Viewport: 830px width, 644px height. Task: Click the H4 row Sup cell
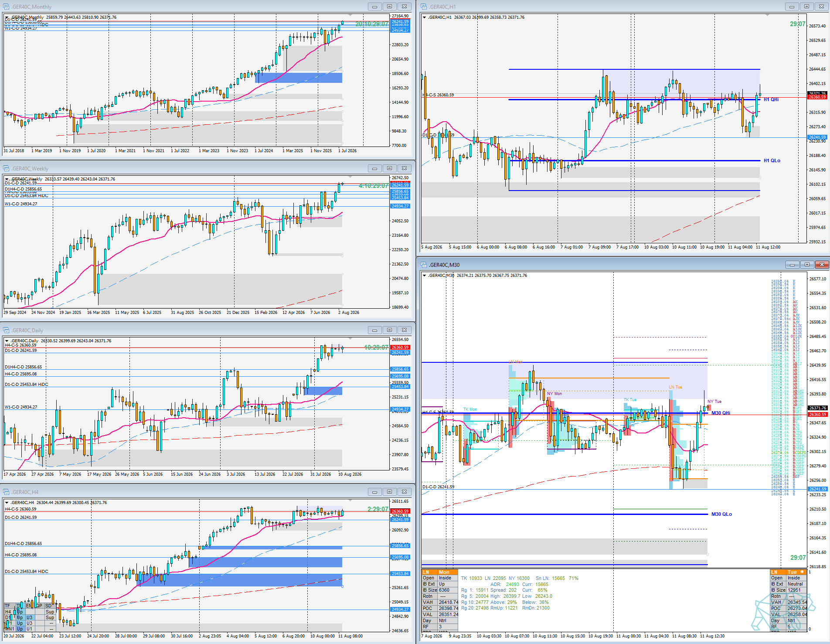click(x=50, y=612)
